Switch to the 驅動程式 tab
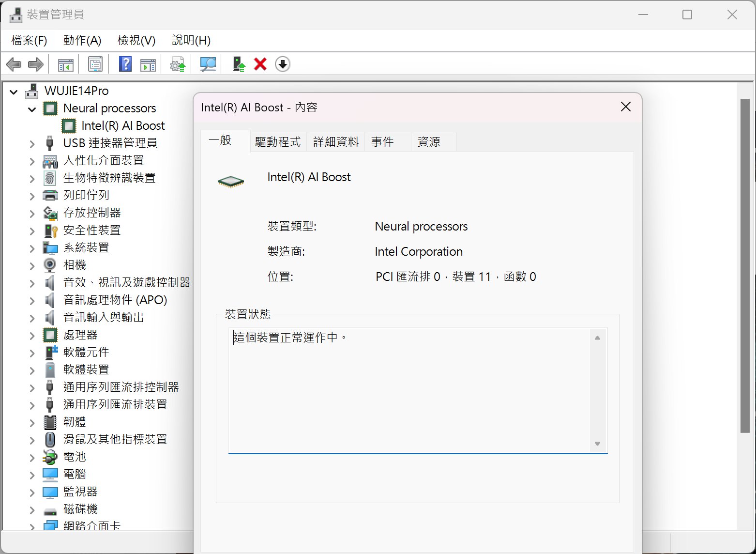Image resolution: width=756 pixels, height=554 pixels. pos(278,142)
